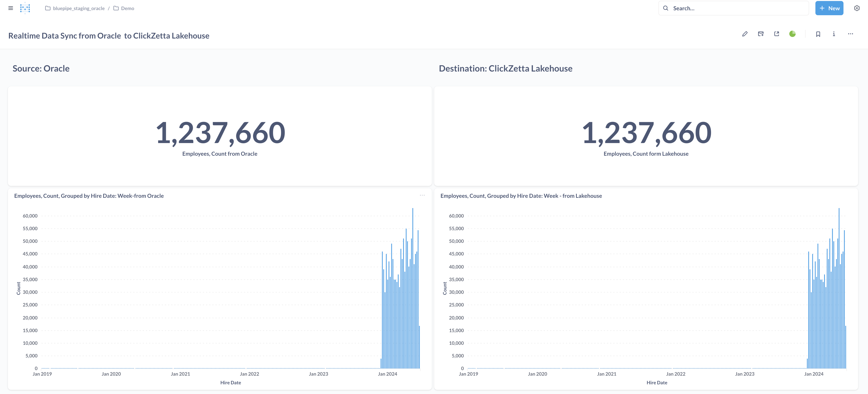This screenshot has width=868, height=394.
Task: Show dashboard info panel
Action: click(x=834, y=34)
